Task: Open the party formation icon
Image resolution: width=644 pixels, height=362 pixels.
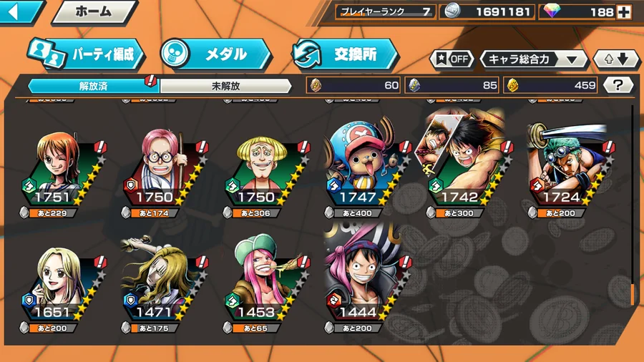Action: pyautogui.click(x=46, y=54)
